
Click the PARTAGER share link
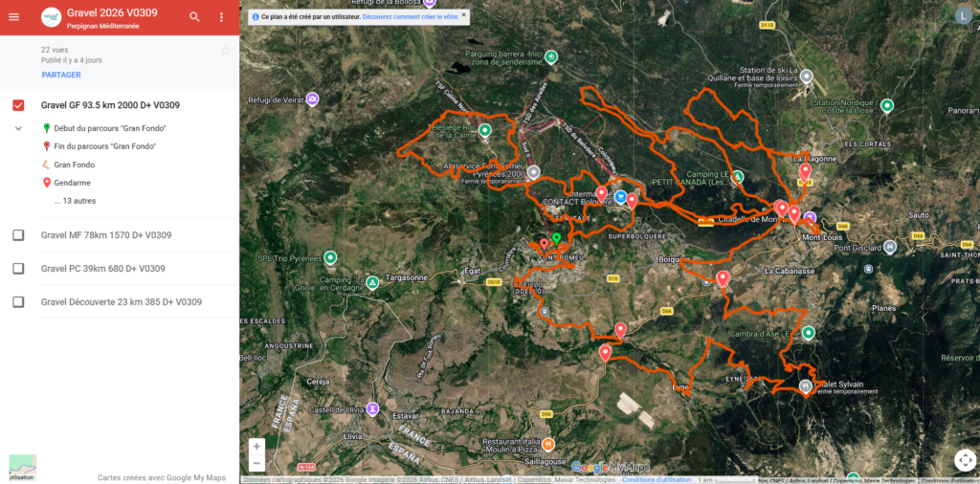point(61,75)
